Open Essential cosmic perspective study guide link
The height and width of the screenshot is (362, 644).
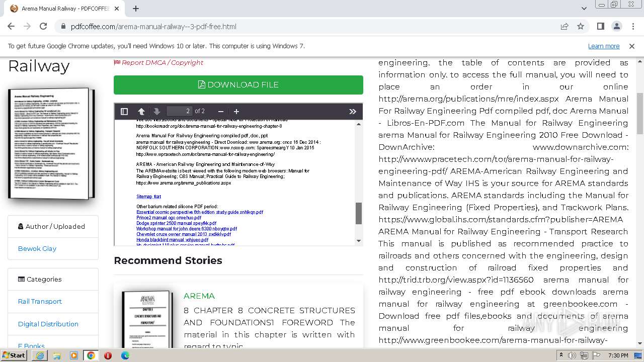(200, 212)
